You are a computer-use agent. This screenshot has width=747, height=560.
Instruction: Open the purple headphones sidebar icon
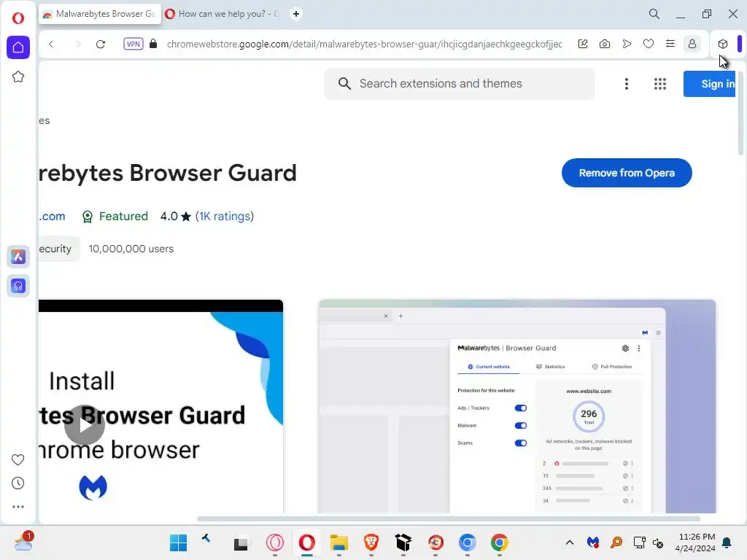(18, 286)
